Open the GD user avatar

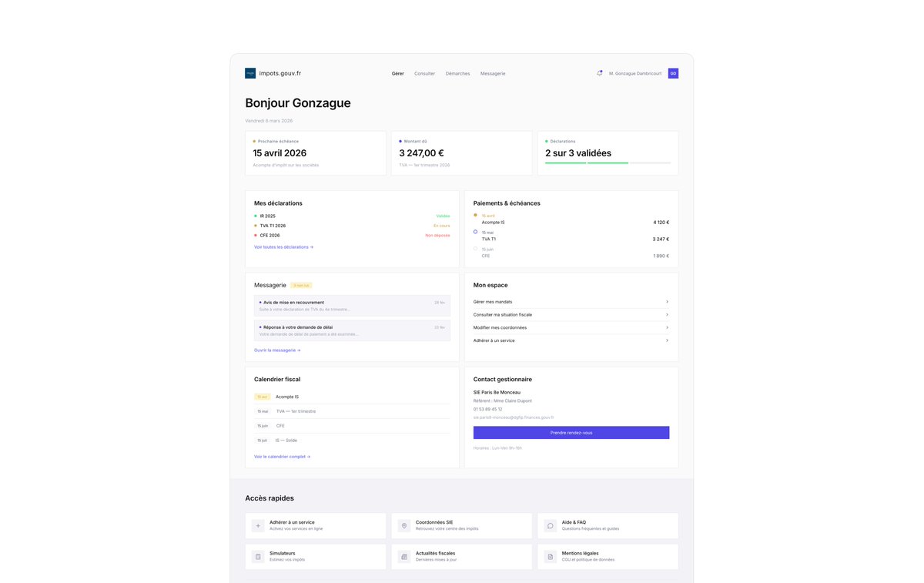pyautogui.click(x=673, y=73)
